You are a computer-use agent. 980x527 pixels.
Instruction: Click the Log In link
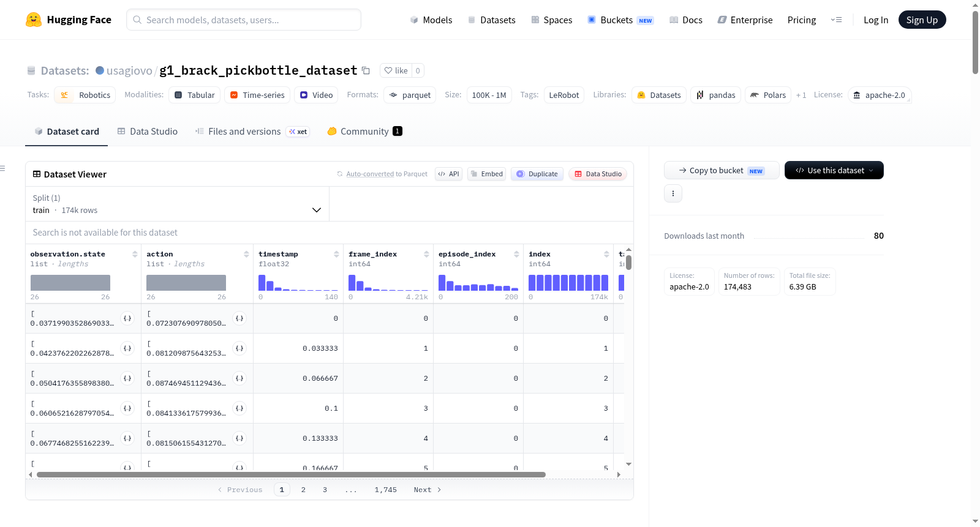[876, 20]
